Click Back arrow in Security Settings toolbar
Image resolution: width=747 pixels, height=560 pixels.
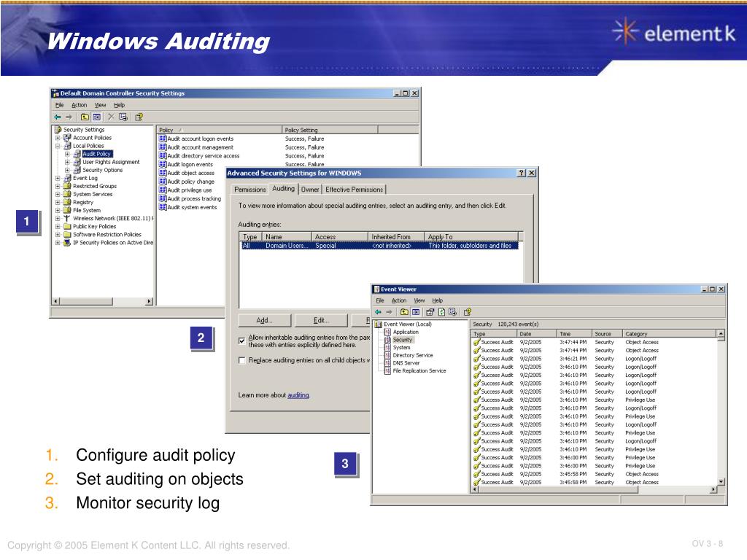coord(58,117)
